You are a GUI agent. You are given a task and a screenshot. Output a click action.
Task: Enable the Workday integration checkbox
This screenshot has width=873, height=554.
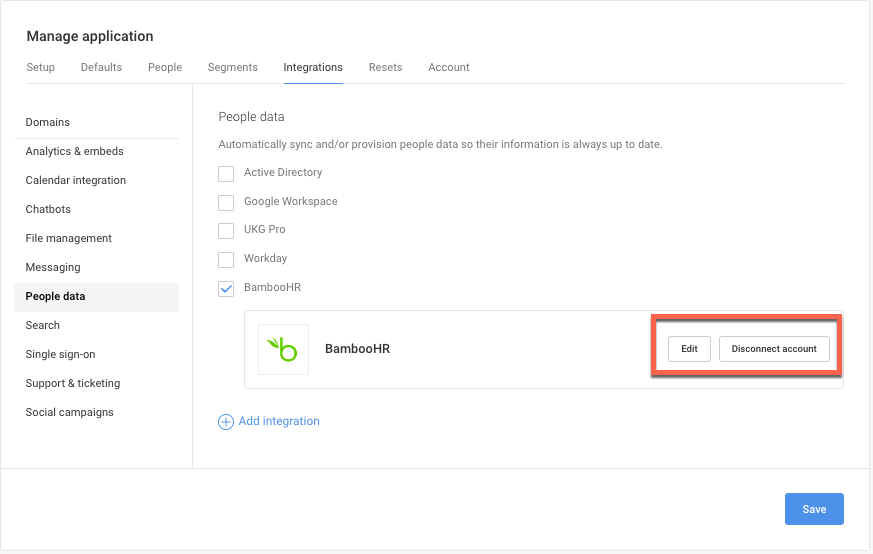click(x=226, y=259)
